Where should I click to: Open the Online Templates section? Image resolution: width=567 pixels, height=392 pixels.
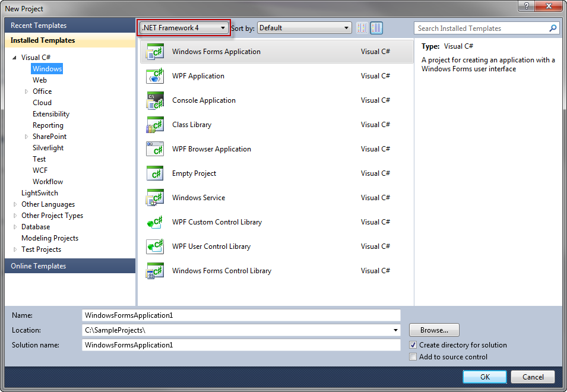coord(39,266)
